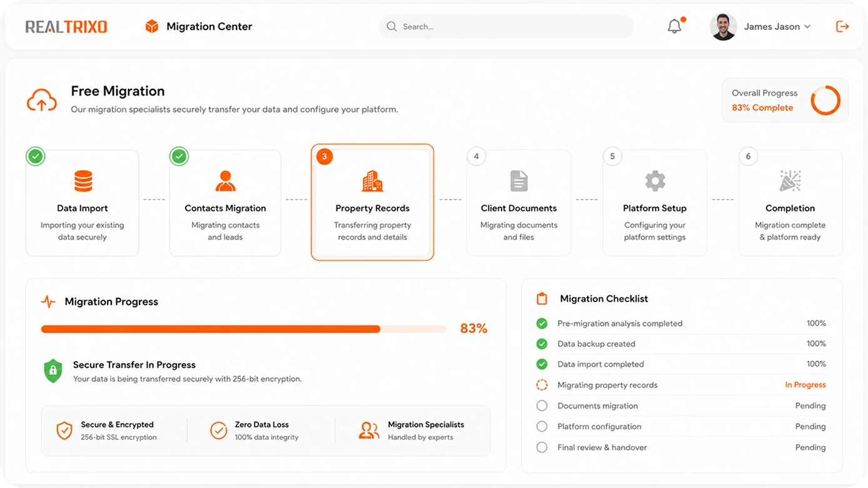The height and width of the screenshot is (488, 868).
Task: Click the Migration Center cube icon
Action: (x=151, y=26)
